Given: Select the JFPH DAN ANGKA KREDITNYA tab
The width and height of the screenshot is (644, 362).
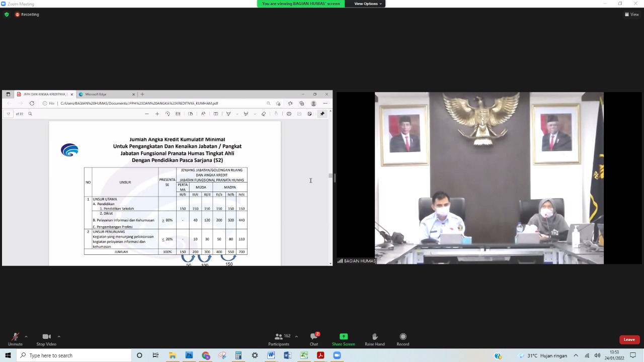Looking at the screenshot, I should 45,94.
